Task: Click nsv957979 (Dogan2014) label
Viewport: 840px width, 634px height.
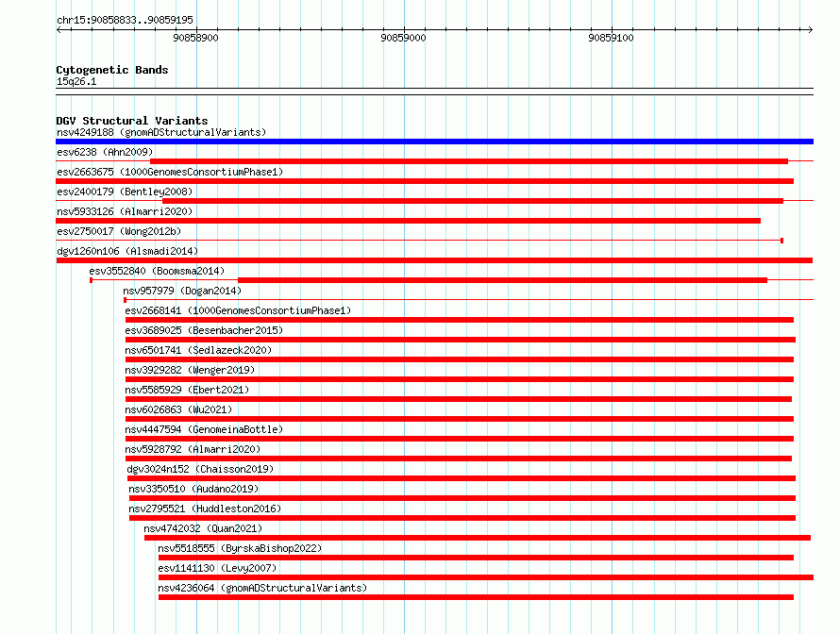Action: pos(182,291)
